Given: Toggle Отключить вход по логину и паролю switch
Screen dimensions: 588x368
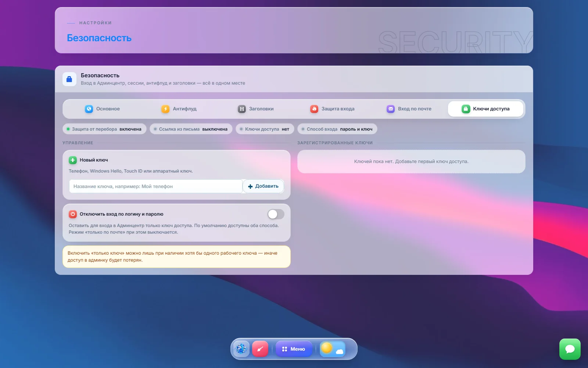Looking at the screenshot, I should (276, 214).
